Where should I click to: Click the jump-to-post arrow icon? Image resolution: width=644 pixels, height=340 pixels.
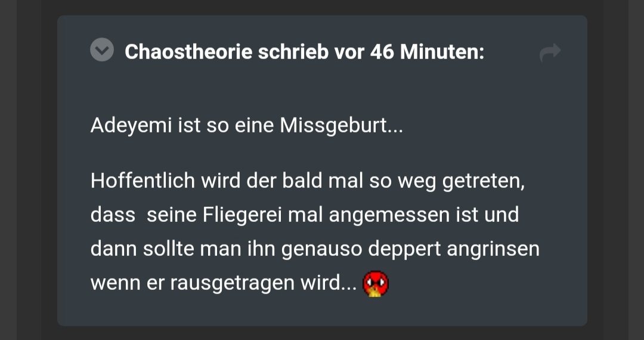550,52
